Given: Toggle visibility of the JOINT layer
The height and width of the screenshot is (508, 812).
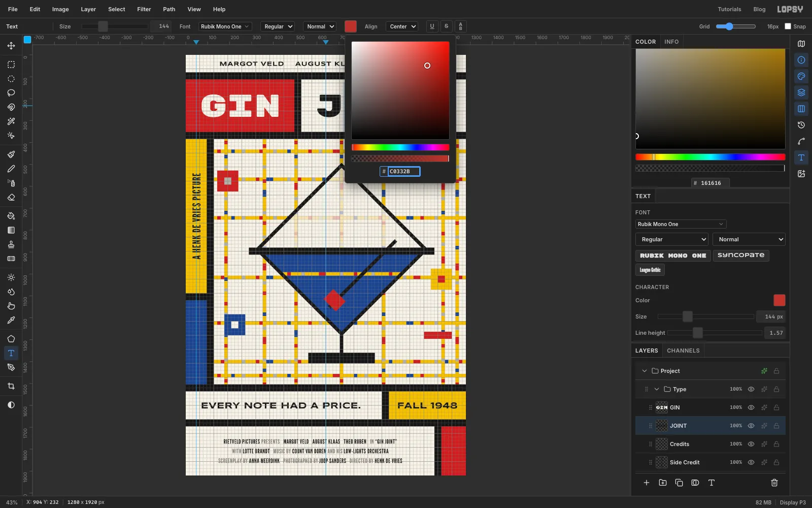Looking at the screenshot, I should [751, 426].
